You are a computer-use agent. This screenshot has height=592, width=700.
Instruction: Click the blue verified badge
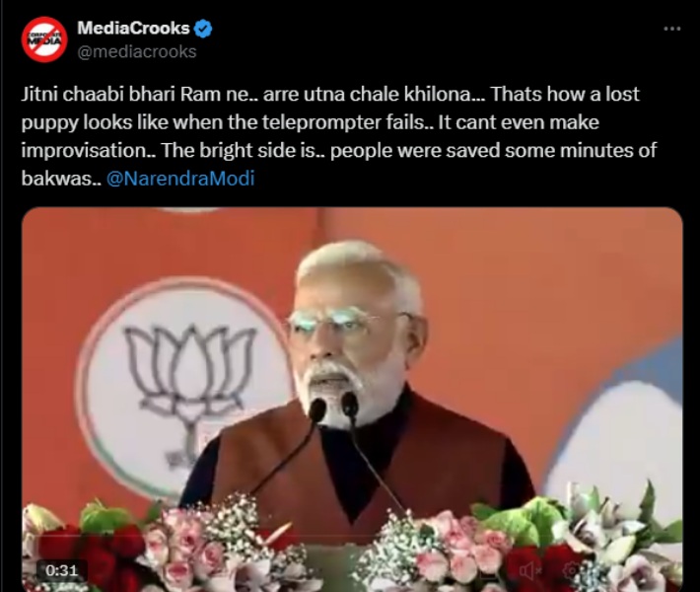pyautogui.click(x=203, y=29)
